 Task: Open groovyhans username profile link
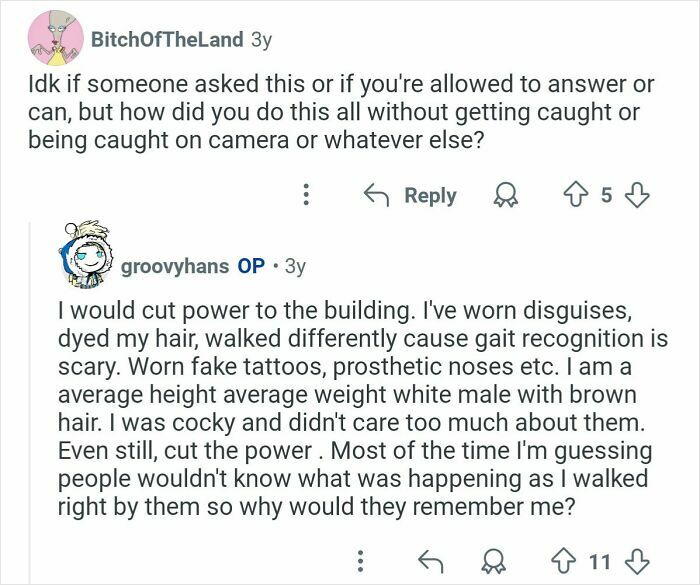(175, 266)
